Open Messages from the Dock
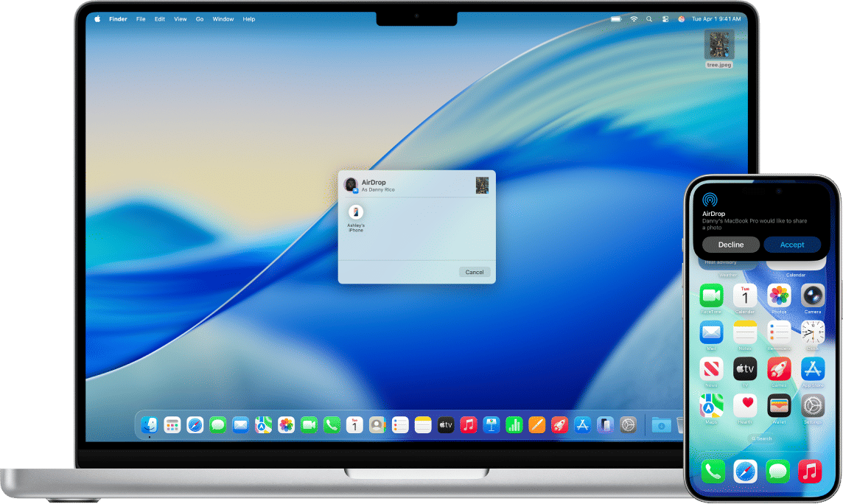 tap(217, 424)
